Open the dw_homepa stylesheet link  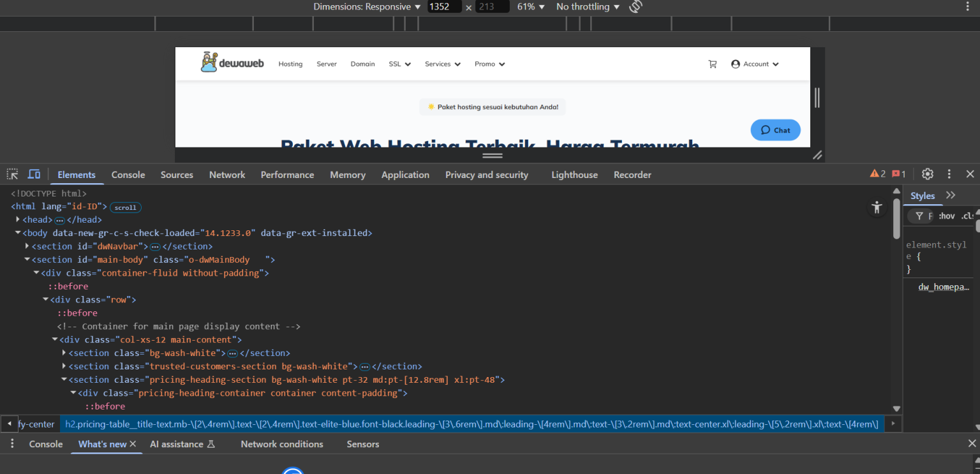click(x=944, y=286)
